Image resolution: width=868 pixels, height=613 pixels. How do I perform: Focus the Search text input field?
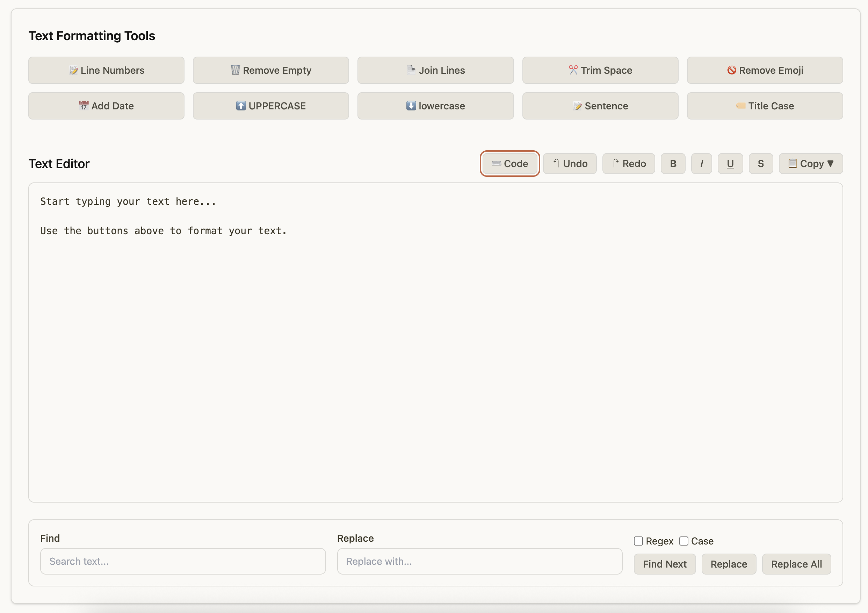tap(183, 561)
